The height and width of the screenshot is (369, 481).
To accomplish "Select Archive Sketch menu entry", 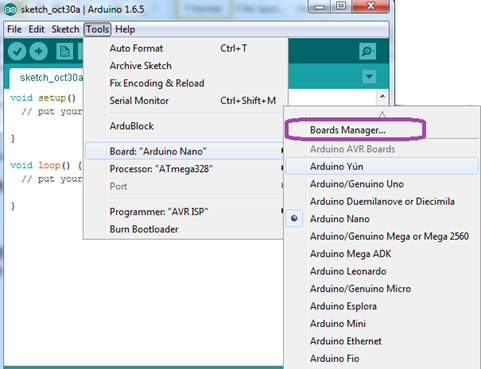I will [x=185, y=66].
